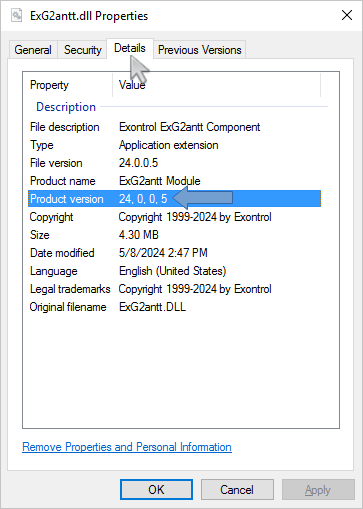The height and width of the screenshot is (509, 363).
Task: Click the DLL file icon in title bar
Action: point(17,15)
